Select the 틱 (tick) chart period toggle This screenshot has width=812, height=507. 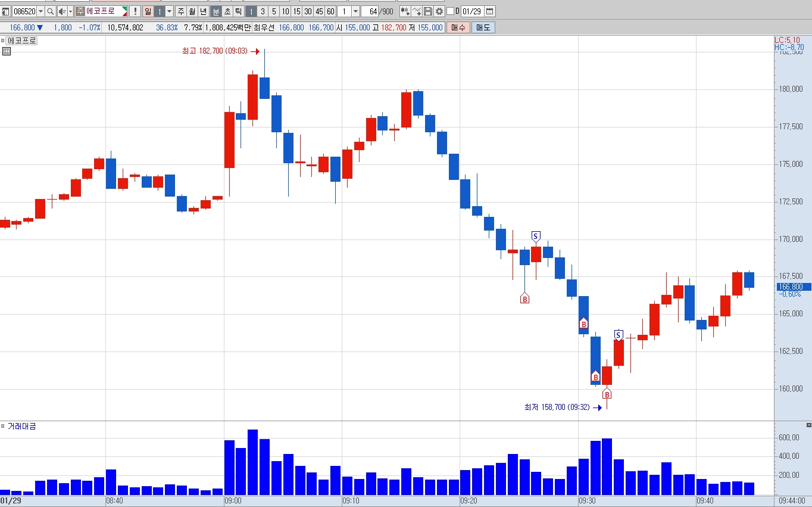coord(238,11)
